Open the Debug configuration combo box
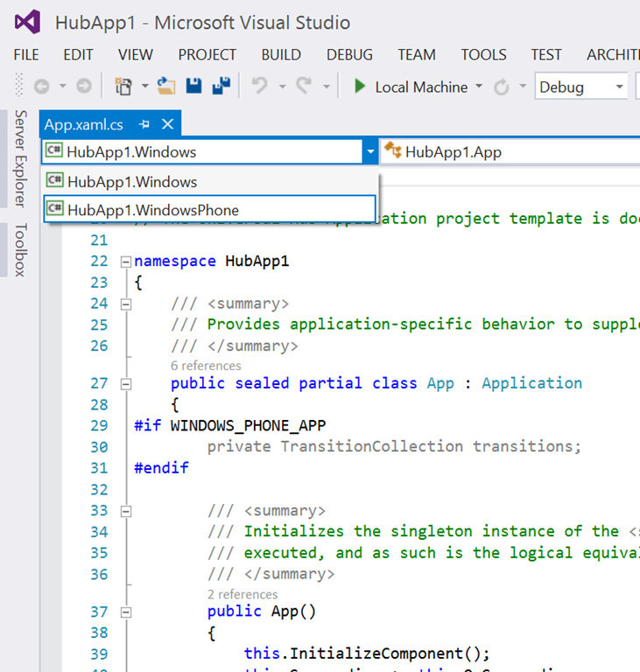This screenshot has width=640, height=672. click(581, 87)
